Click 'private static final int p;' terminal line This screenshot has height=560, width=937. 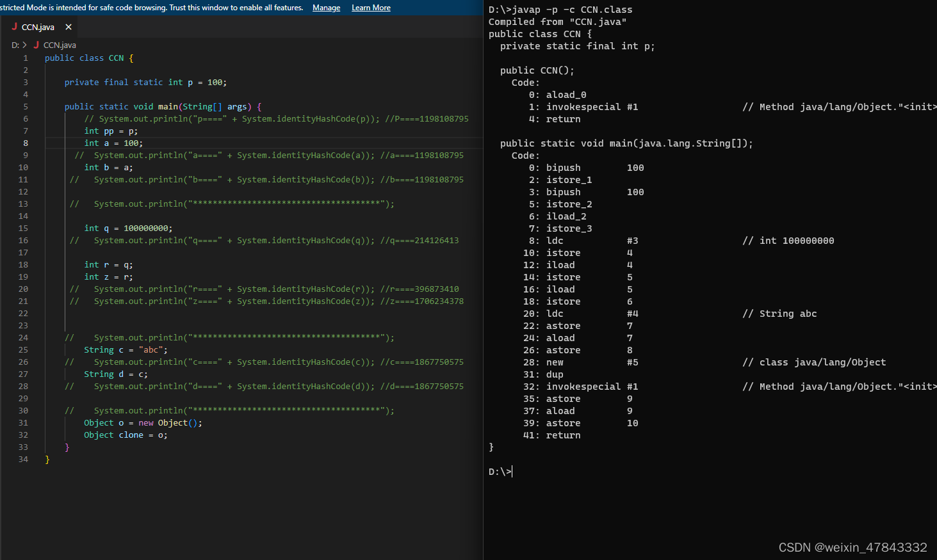577,46
